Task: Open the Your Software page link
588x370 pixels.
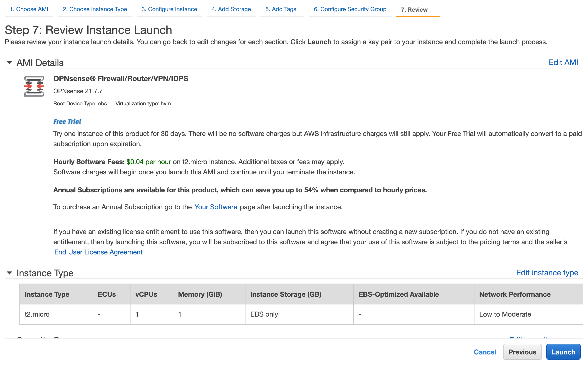Action: pos(215,207)
